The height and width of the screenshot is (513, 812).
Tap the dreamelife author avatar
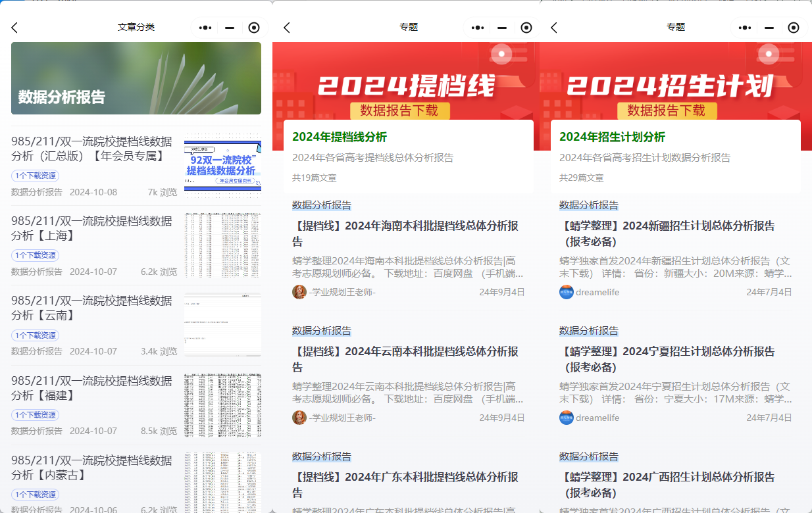pos(567,291)
